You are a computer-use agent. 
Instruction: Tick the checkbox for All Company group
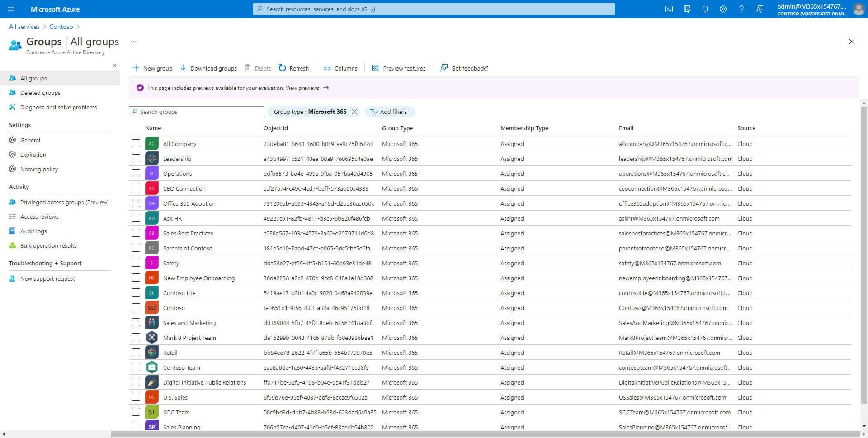coord(136,143)
